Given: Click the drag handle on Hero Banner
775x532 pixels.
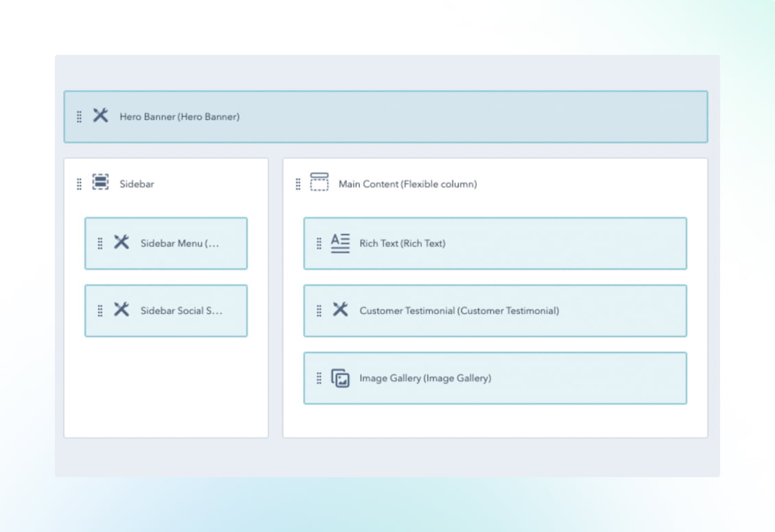Looking at the screenshot, I should 79,117.
